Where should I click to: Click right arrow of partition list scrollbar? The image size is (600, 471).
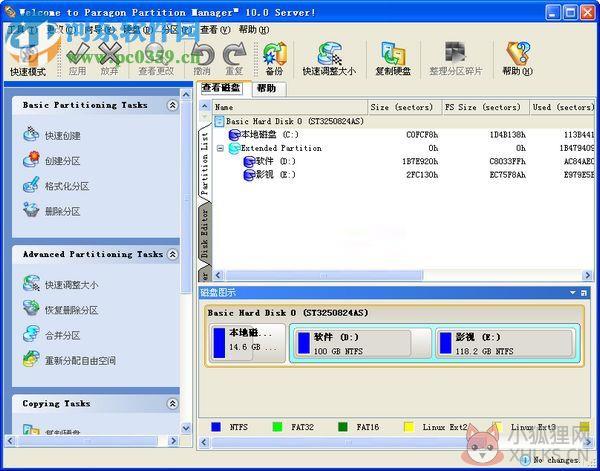pos(587,275)
